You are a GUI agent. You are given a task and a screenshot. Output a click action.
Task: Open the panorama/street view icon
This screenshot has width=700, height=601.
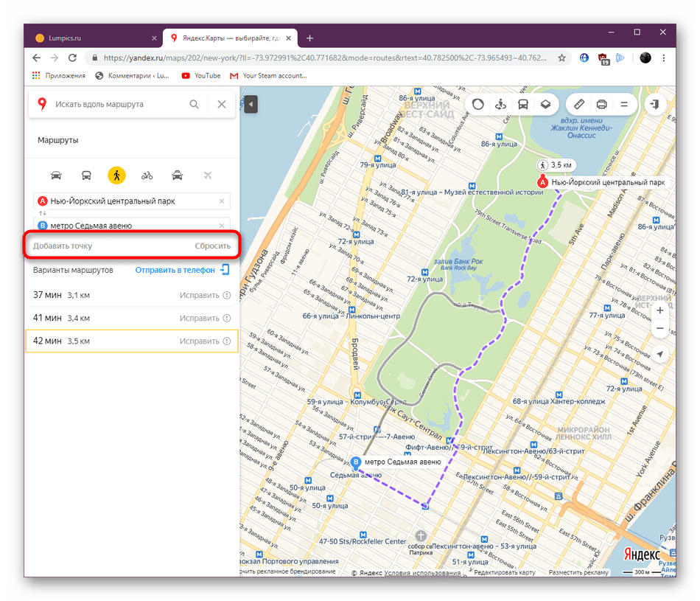pyautogui.click(x=500, y=104)
